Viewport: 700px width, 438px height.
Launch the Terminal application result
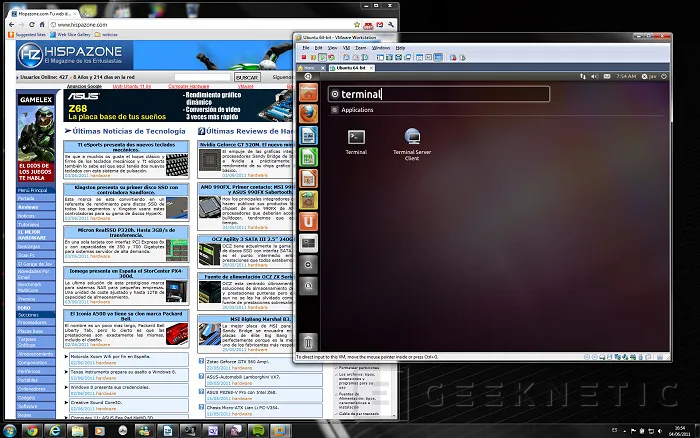356,142
